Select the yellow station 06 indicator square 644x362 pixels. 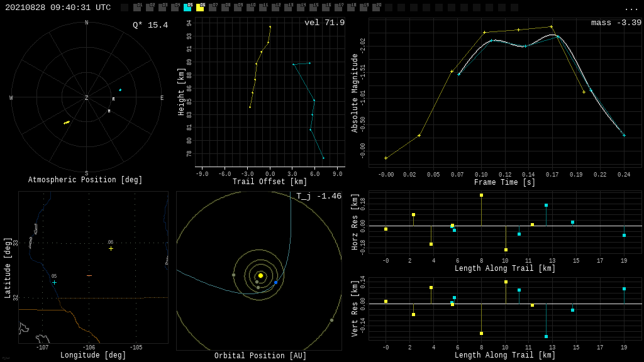pos(200,8)
